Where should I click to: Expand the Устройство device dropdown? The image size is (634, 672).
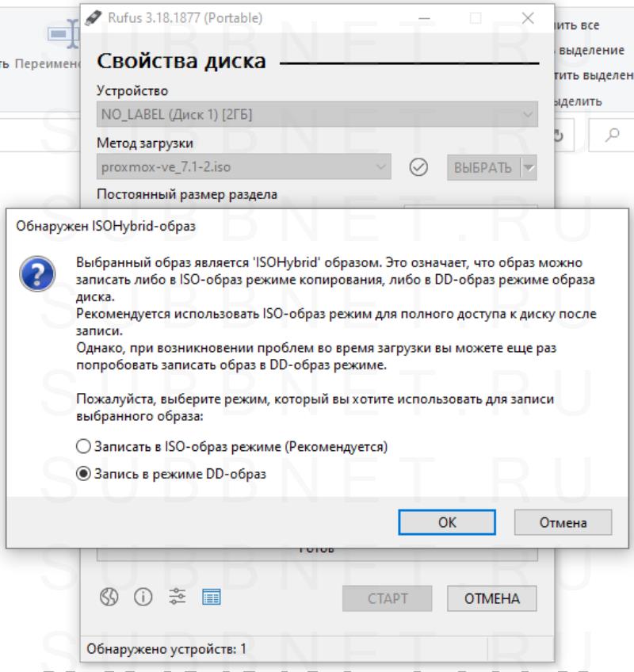coord(317,115)
